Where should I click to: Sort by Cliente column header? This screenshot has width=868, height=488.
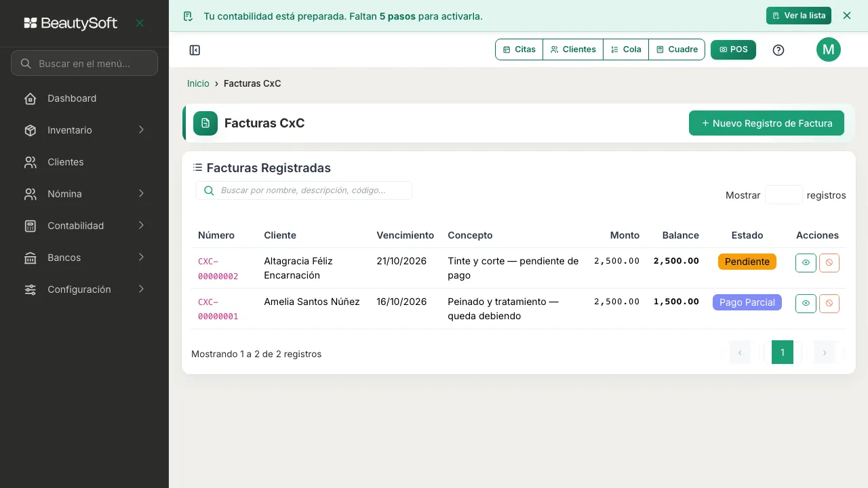click(280, 235)
